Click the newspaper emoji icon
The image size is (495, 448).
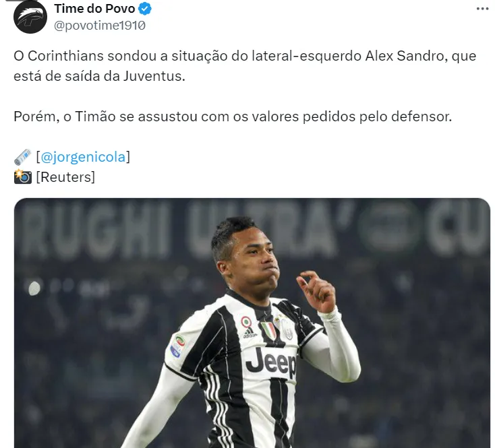(x=23, y=157)
